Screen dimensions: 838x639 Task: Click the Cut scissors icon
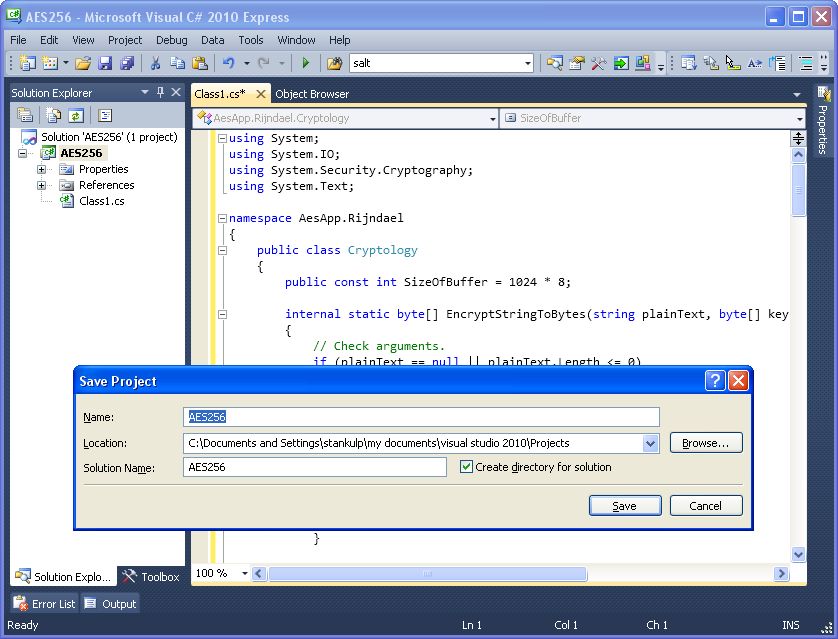(x=156, y=63)
